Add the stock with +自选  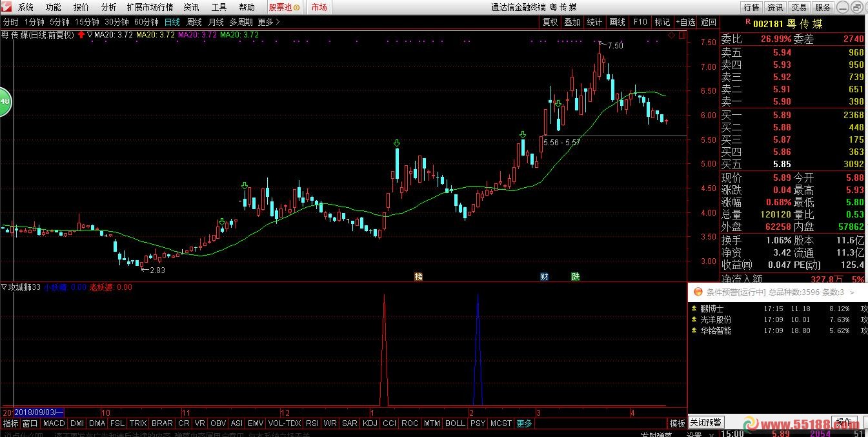click(x=685, y=22)
